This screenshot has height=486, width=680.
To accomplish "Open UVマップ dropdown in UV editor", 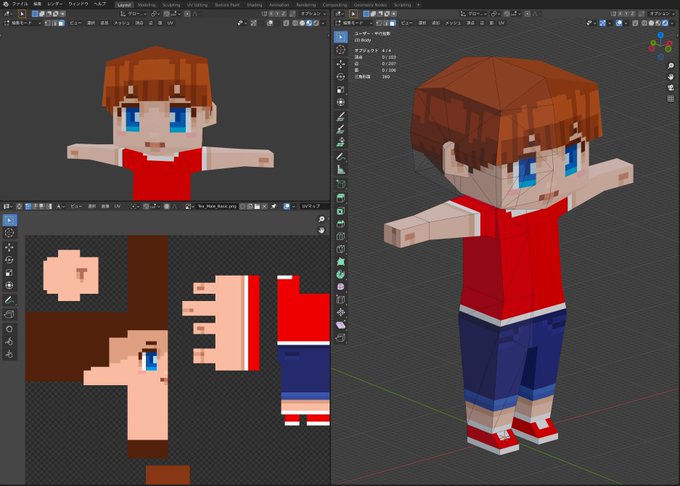I will pos(313,206).
